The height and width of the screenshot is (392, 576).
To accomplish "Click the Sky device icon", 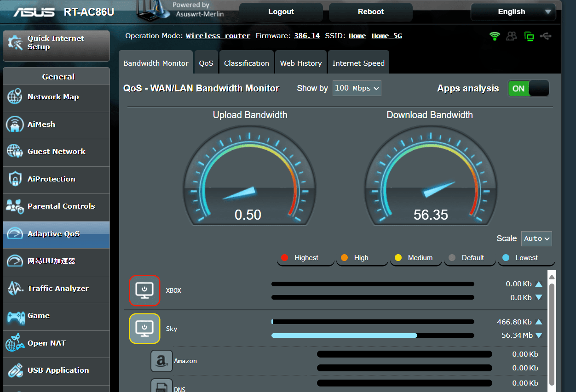I will [x=144, y=329].
